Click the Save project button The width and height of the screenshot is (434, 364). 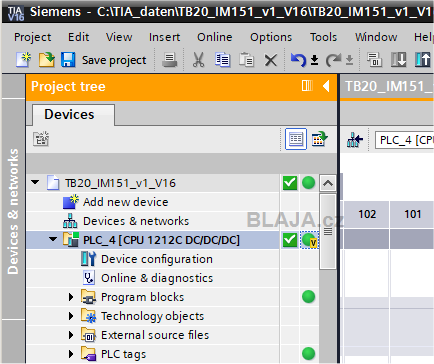point(104,60)
